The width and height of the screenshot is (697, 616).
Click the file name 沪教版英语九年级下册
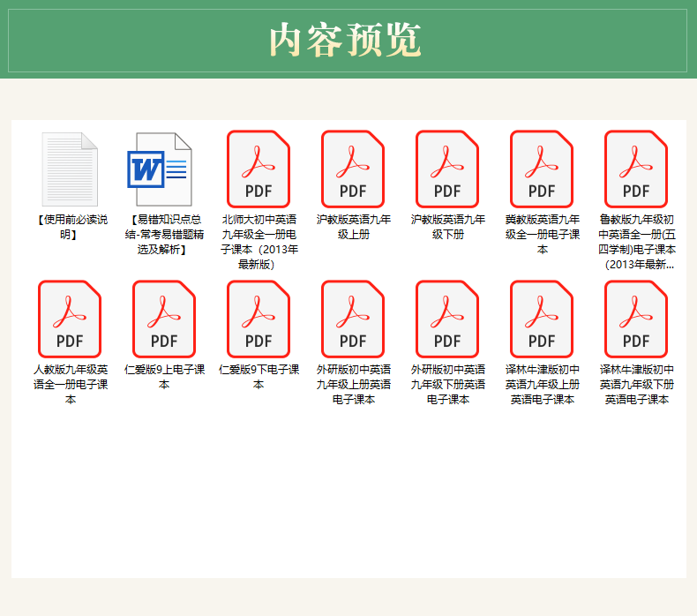[447, 227]
